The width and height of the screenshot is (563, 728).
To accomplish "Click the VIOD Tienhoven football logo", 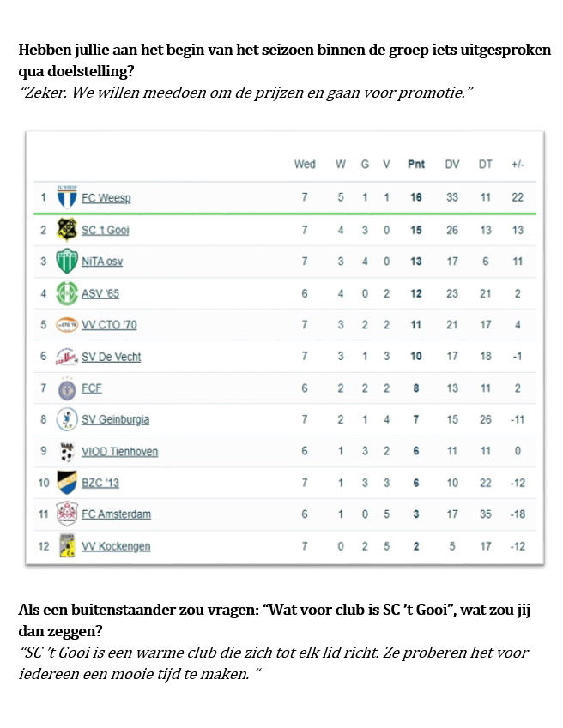I will tap(66, 451).
